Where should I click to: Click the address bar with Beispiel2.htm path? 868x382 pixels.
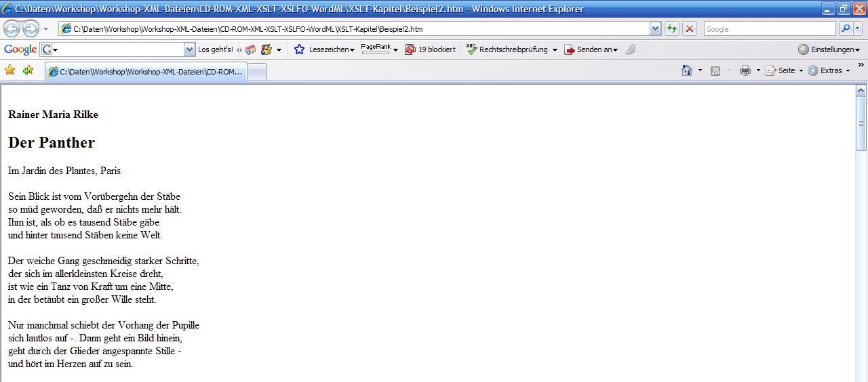(354, 29)
